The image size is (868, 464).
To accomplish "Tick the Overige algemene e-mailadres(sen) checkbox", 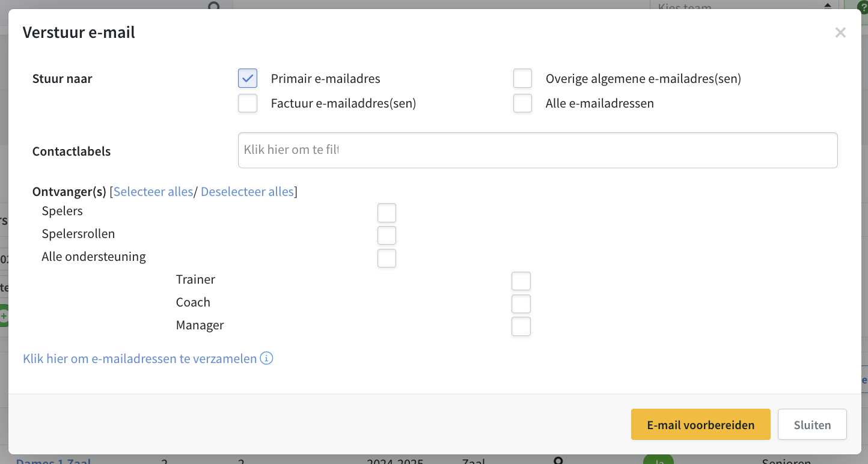I will [523, 78].
